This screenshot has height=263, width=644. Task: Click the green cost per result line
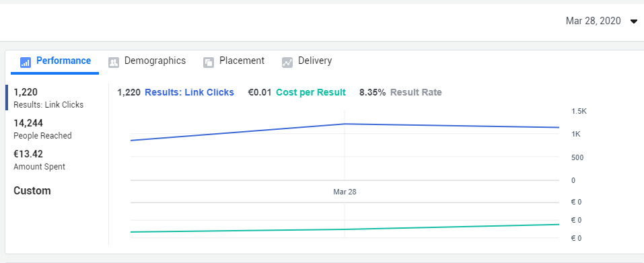tap(345, 229)
